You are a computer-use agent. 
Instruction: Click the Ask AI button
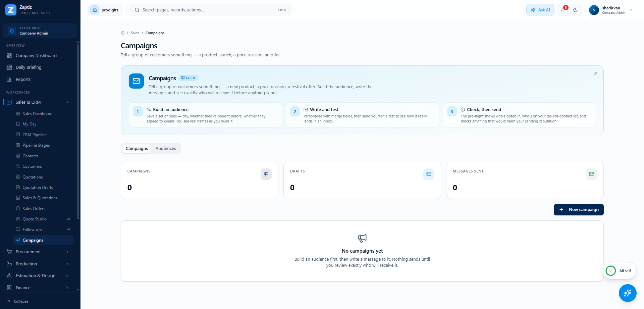pos(540,10)
